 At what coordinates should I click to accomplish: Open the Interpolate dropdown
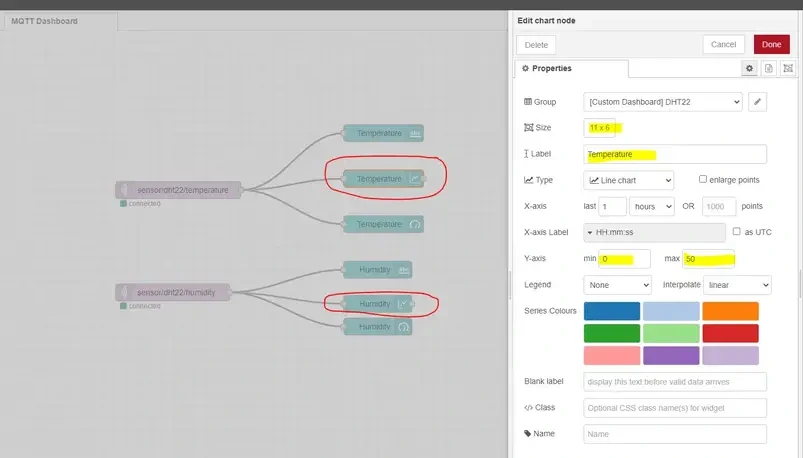(x=737, y=285)
